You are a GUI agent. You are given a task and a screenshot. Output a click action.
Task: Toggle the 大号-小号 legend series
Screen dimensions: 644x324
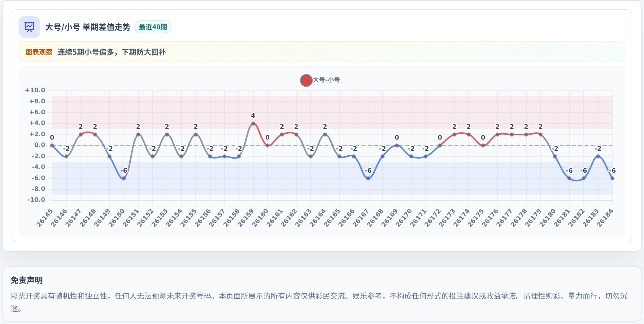point(320,80)
